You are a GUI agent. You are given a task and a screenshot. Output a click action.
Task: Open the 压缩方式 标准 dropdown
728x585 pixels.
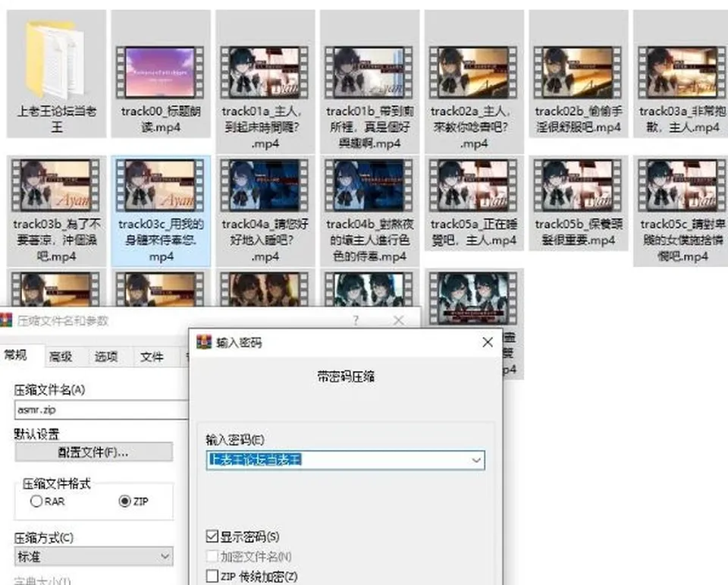tap(94, 556)
